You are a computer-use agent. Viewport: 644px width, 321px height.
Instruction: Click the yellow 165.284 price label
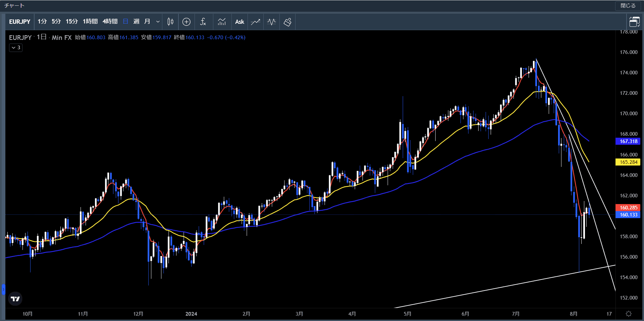pyautogui.click(x=628, y=162)
